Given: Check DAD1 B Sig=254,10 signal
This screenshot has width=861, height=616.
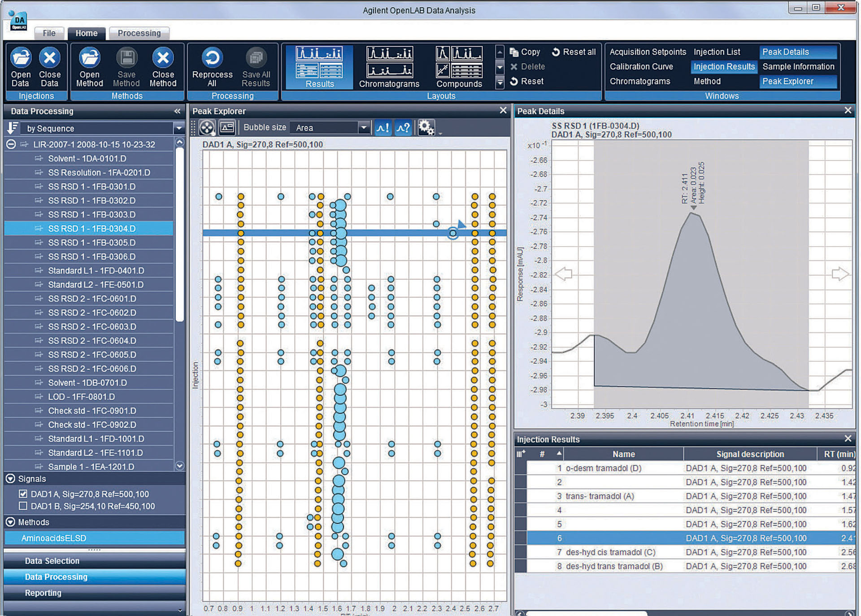Looking at the screenshot, I should 23,506.
